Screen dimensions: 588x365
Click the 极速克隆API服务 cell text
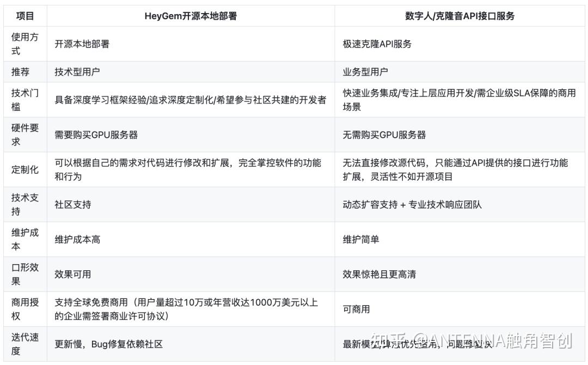(376, 44)
